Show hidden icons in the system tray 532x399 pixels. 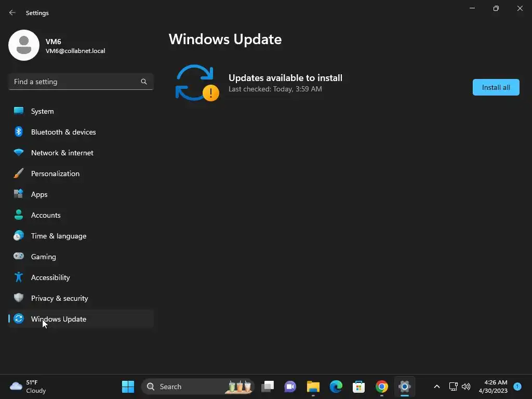[437, 387]
